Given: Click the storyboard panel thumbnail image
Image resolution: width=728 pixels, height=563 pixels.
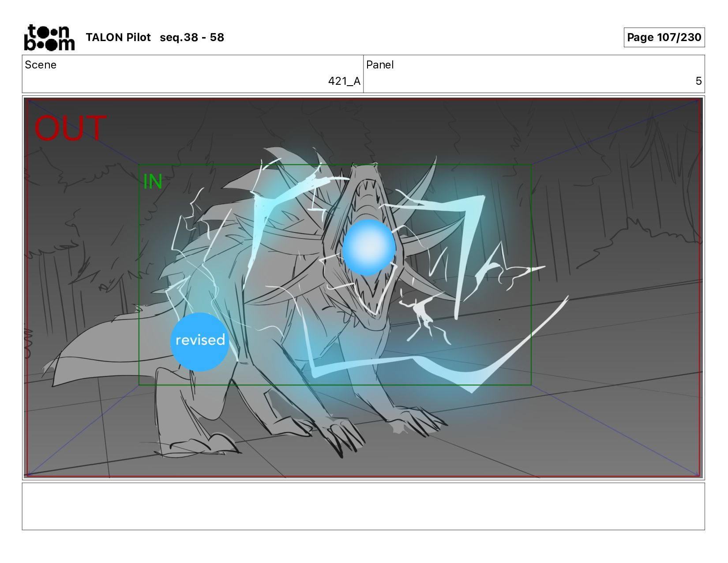Looking at the screenshot, I should coord(363,287).
